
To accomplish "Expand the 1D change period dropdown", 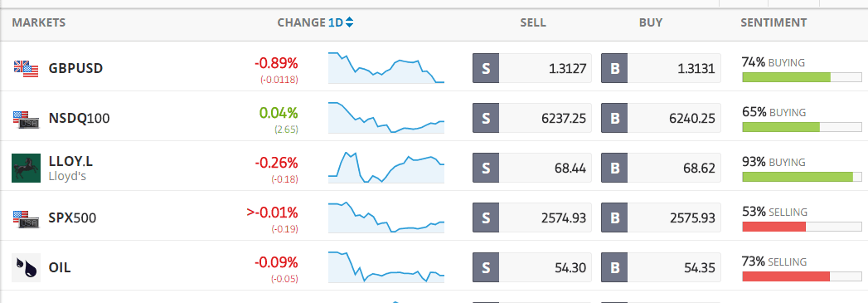I will coord(341,22).
